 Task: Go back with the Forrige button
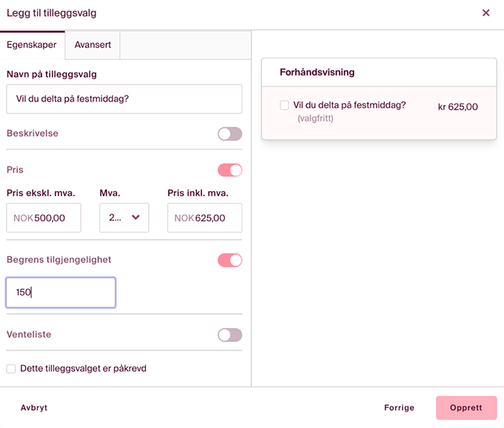[x=399, y=408]
